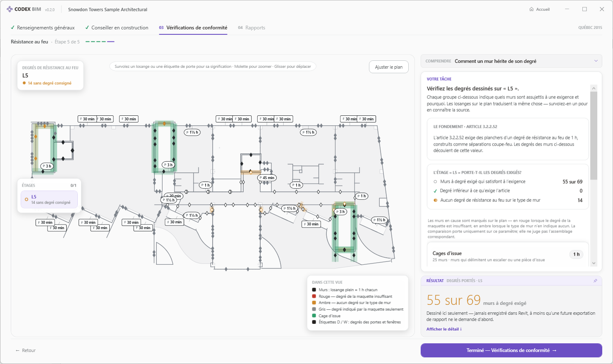This screenshot has width=613, height=364.
Task: Click the "LE FONDEMENT · ARTICLE 3.2.2.52" heading
Action: click(x=465, y=127)
